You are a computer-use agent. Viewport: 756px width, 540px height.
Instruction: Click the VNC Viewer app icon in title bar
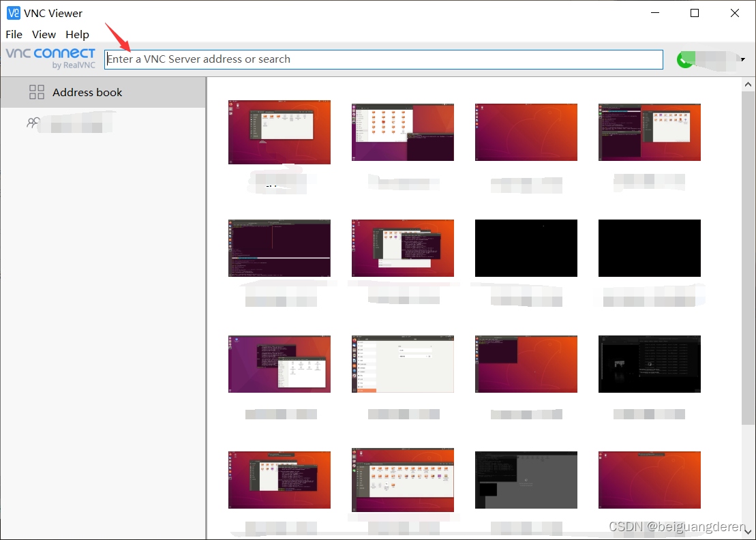(14, 13)
